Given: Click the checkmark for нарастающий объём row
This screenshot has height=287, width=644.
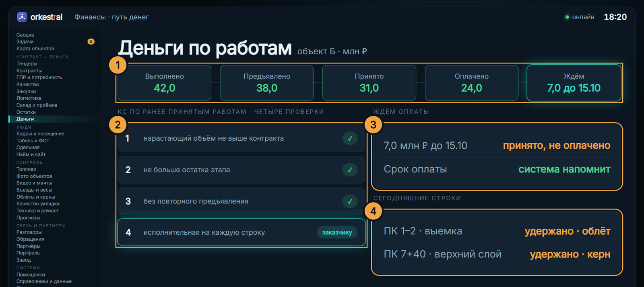Looking at the screenshot, I should [350, 138].
